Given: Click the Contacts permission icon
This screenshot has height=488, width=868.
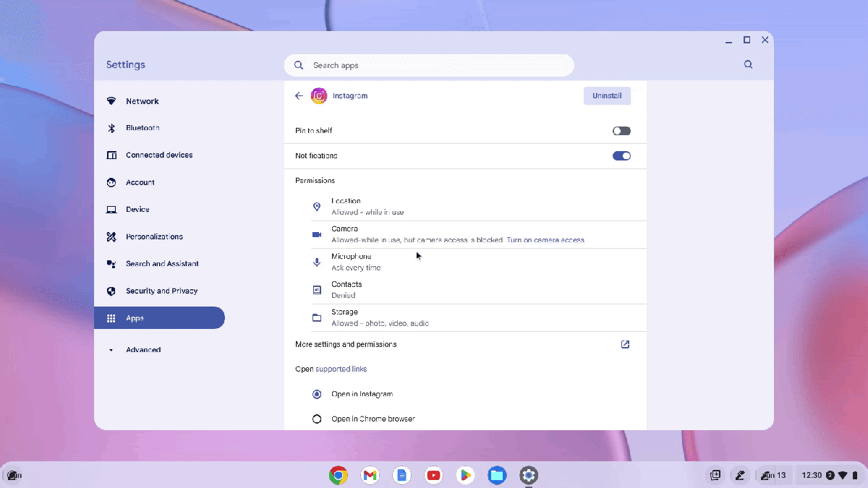Looking at the screenshot, I should click(x=316, y=289).
